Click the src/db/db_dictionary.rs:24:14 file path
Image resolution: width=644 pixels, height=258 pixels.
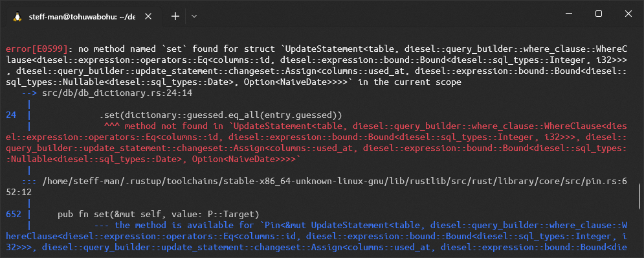[117, 93]
